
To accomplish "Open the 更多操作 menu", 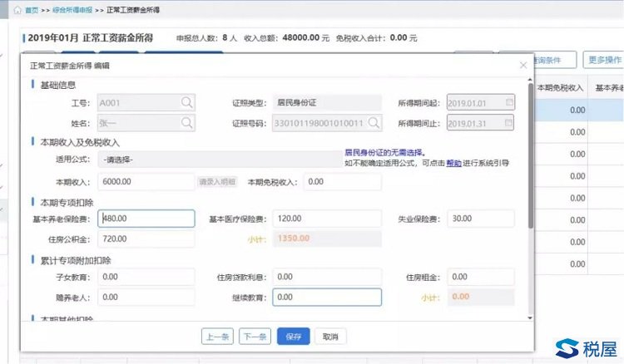I will click(603, 60).
